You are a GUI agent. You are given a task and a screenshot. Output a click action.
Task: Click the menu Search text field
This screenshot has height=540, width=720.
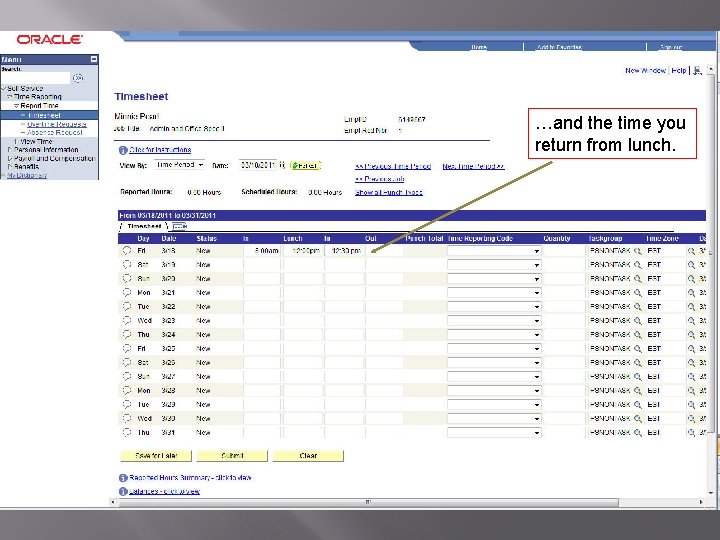tap(36, 78)
